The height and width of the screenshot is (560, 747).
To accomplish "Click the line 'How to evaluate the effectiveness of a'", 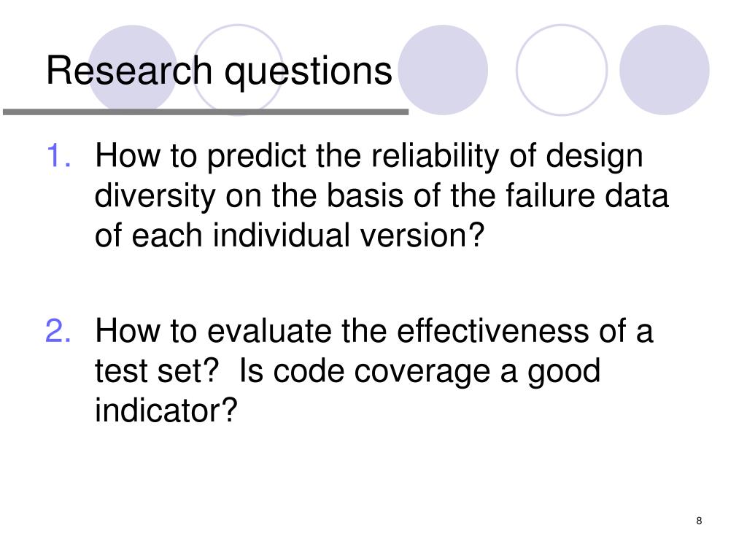I will click(x=374, y=330).
